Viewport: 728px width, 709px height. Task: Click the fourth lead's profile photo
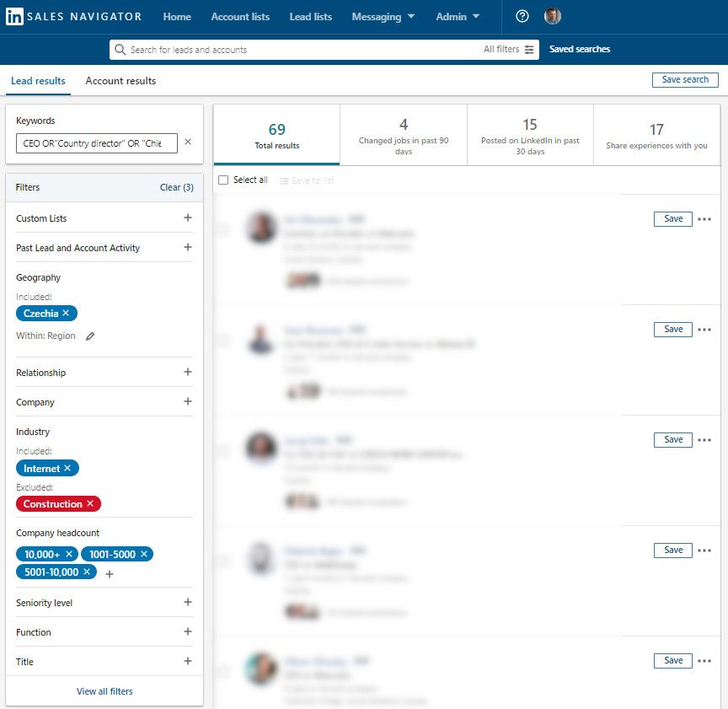pos(261,557)
